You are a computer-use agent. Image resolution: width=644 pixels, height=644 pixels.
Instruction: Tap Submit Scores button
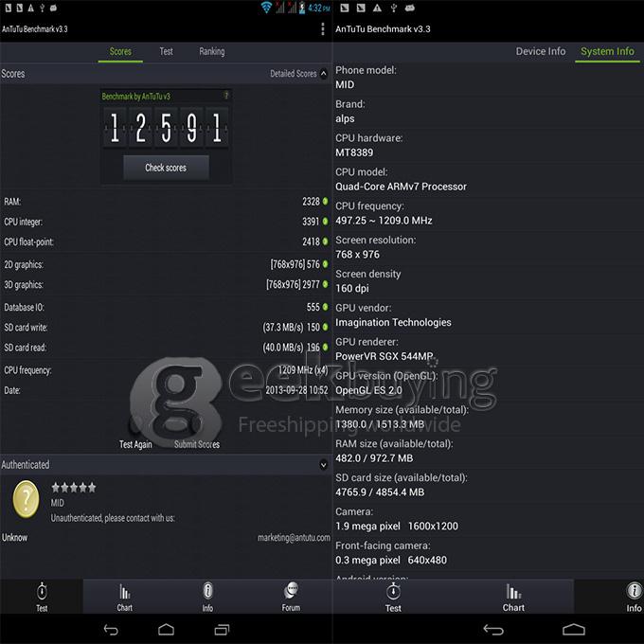tap(197, 444)
